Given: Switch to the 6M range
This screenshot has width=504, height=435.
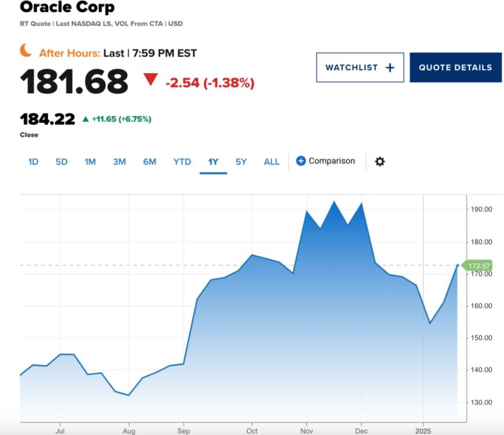Looking at the screenshot, I should (149, 162).
